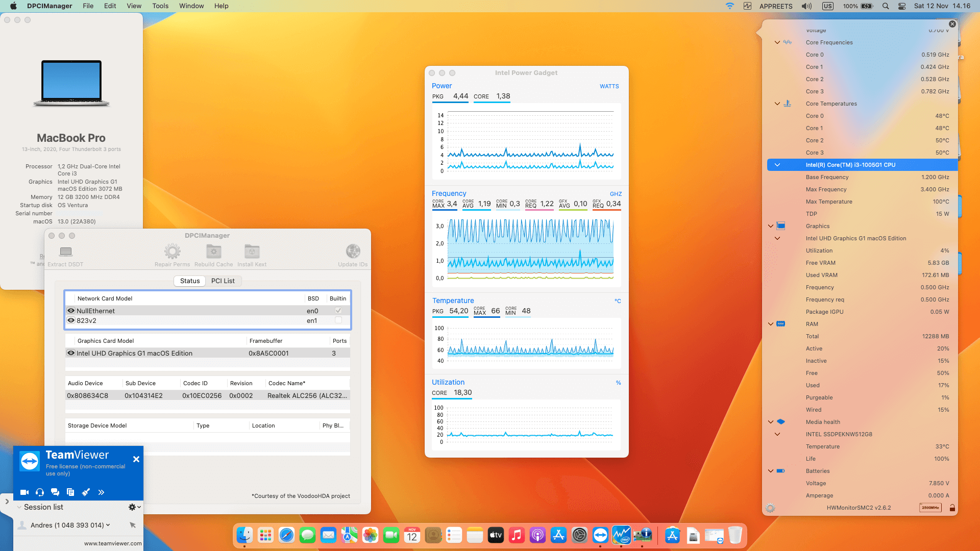980x551 pixels.
Task: Click the Power graph in Intel Power Gadget
Action: 527,142
